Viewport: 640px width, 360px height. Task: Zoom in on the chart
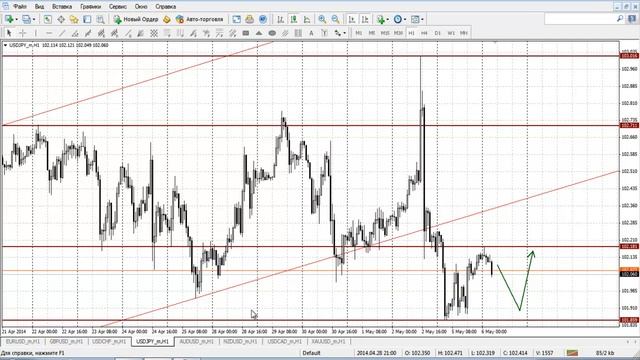pyautogui.click(x=322, y=19)
